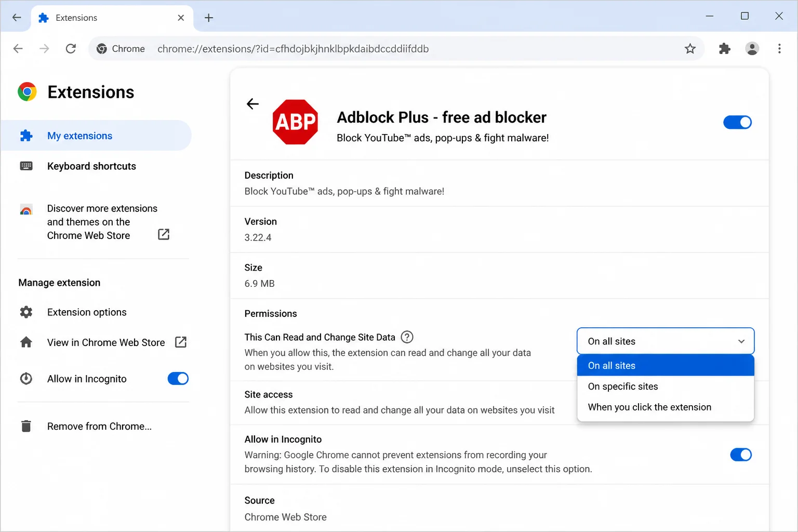Click the help question mark icon
This screenshot has height=532, width=798.
coord(407,337)
